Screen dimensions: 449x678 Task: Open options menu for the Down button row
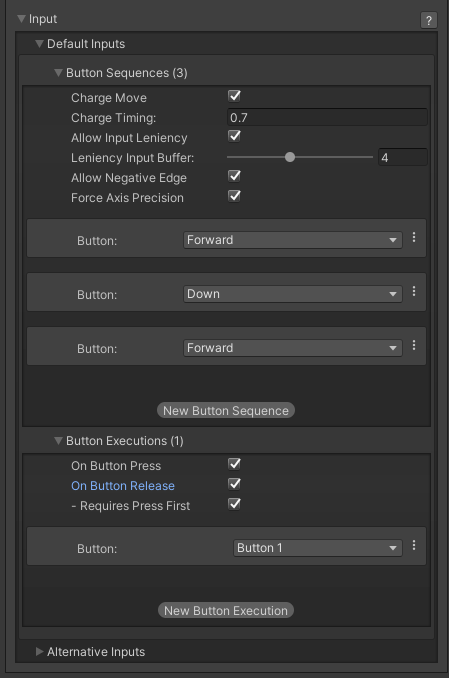tap(414, 291)
